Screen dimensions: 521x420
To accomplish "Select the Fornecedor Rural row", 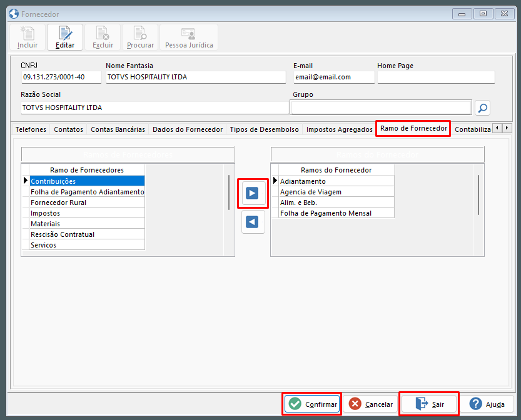I will click(87, 202).
